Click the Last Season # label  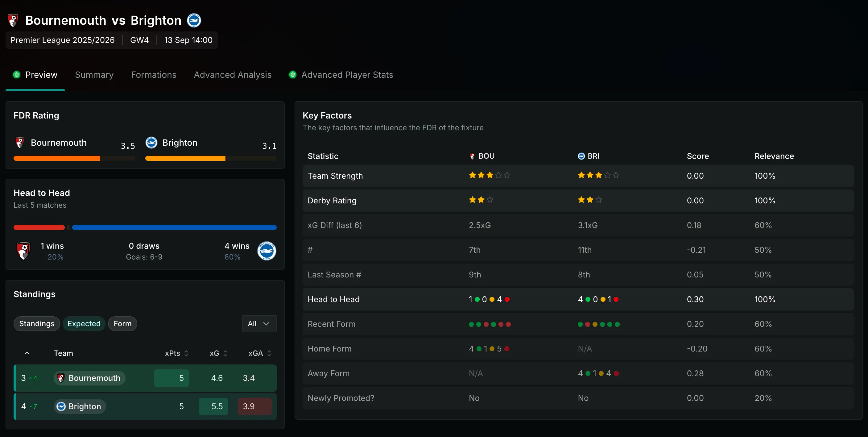pyautogui.click(x=334, y=275)
